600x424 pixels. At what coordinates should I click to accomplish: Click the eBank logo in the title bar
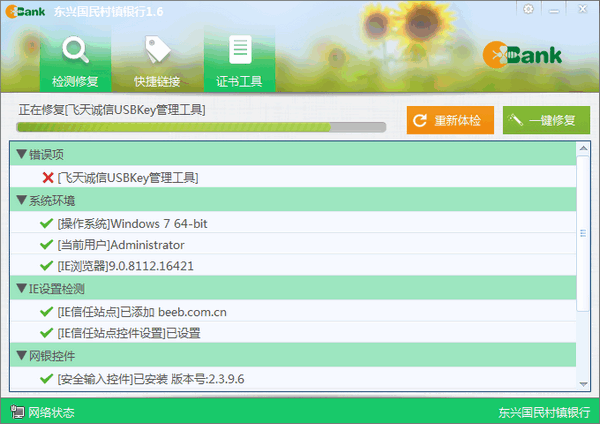click(x=25, y=11)
